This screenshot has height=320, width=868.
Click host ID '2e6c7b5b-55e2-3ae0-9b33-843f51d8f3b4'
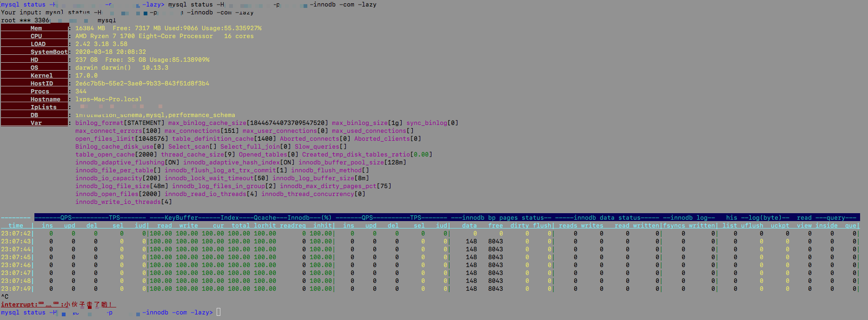pyautogui.click(x=142, y=84)
